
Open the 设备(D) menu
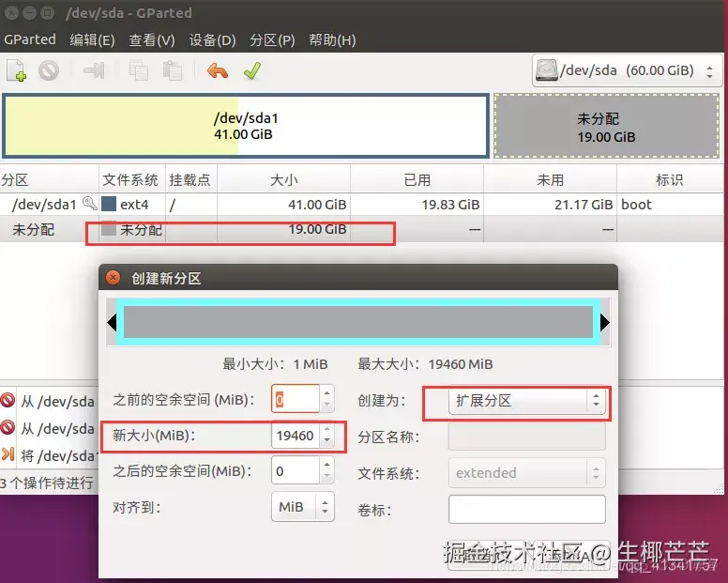point(212,40)
